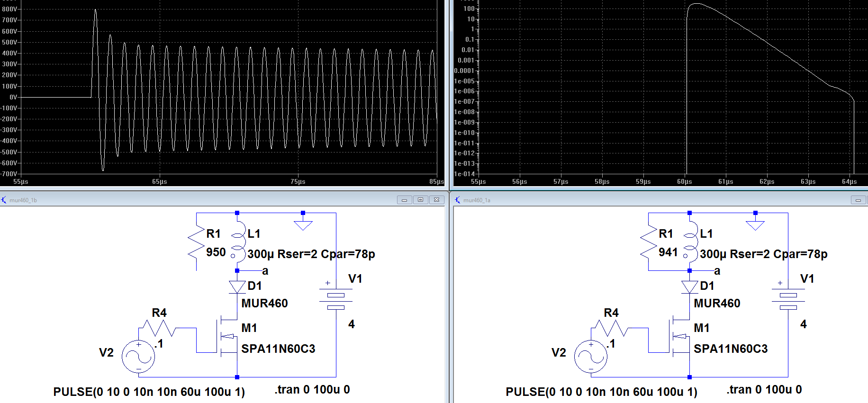Click the mur460_1a window title text
Screen dimensions: 868x403
click(477, 200)
